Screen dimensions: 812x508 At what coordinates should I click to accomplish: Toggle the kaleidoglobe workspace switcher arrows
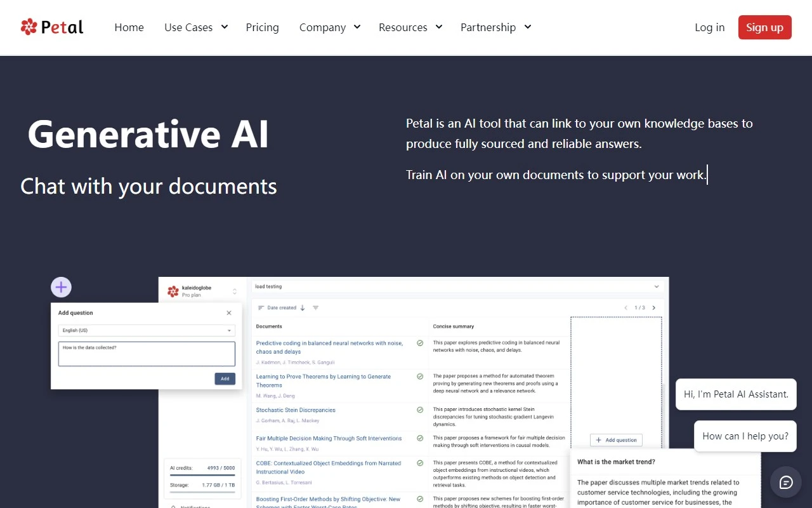click(x=235, y=291)
